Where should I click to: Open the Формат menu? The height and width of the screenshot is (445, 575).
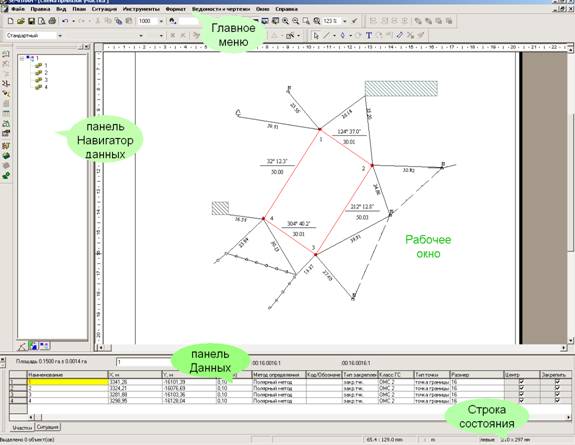coord(176,9)
